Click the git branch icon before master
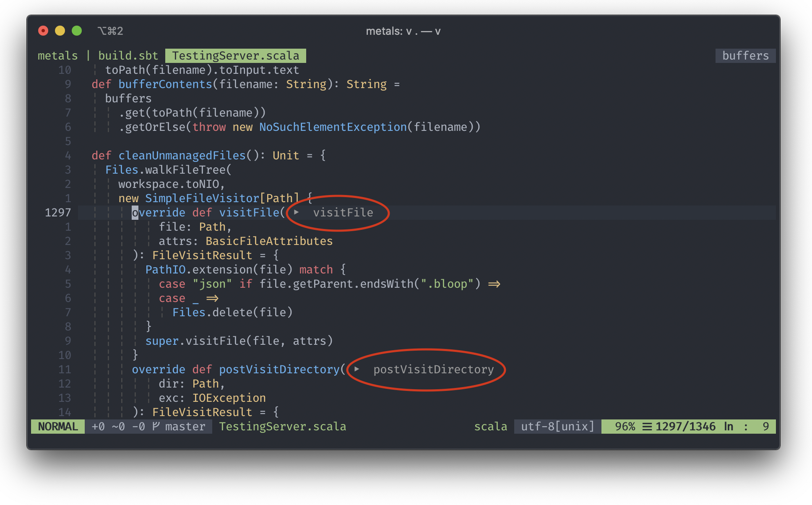 pos(156,427)
